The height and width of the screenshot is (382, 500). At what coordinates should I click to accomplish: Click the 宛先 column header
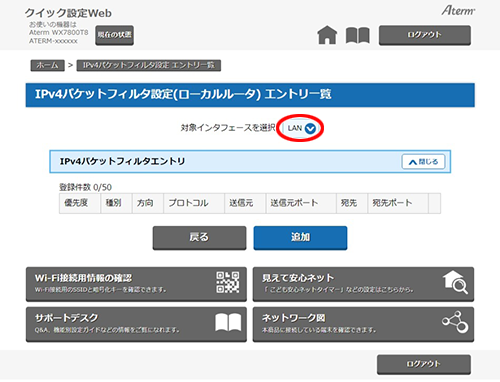pos(352,203)
